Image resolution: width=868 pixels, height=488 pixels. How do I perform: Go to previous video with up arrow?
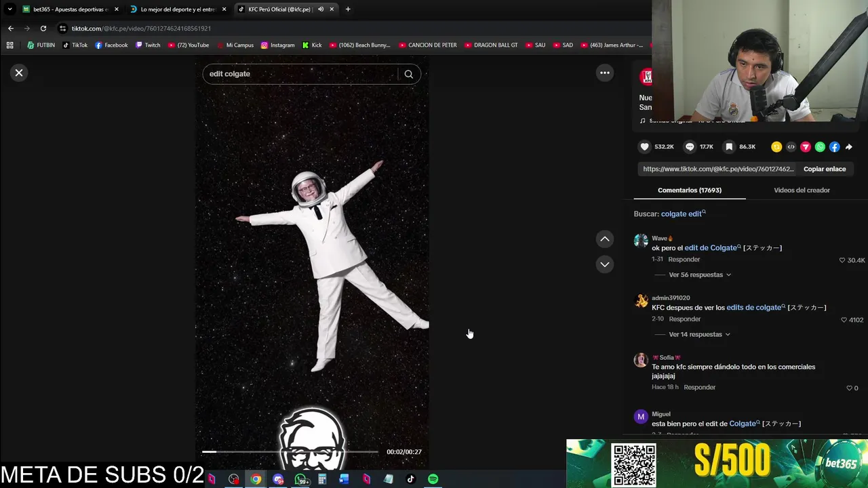[605, 239]
